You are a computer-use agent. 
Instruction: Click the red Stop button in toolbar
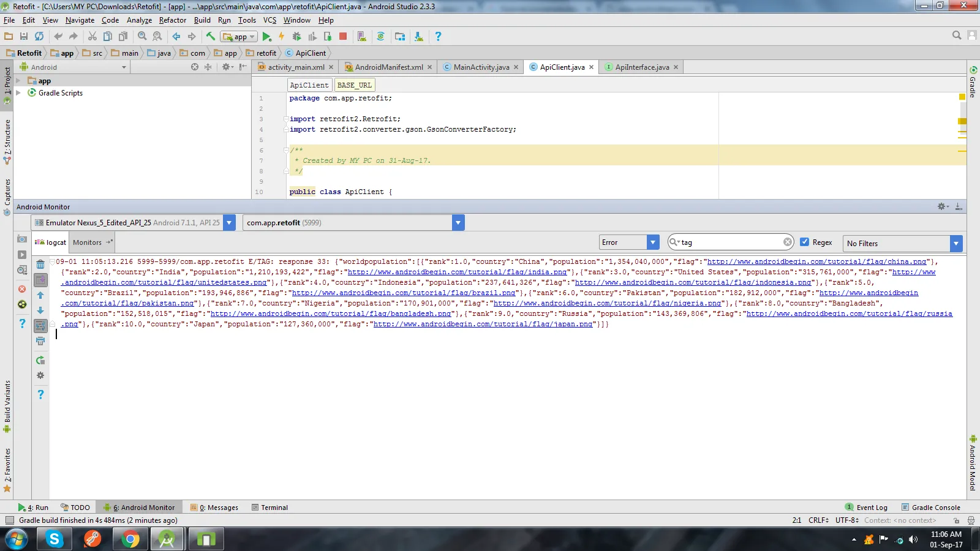343,37
